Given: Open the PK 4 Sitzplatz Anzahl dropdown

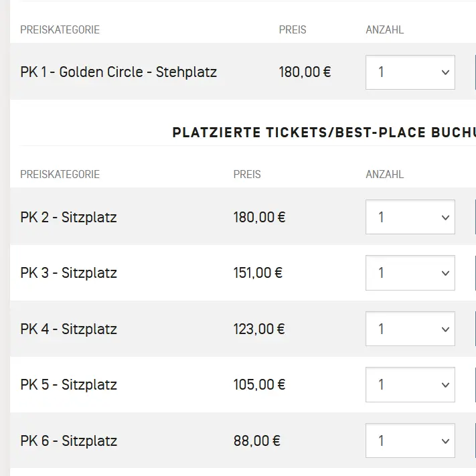Looking at the screenshot, I should 410,329.
